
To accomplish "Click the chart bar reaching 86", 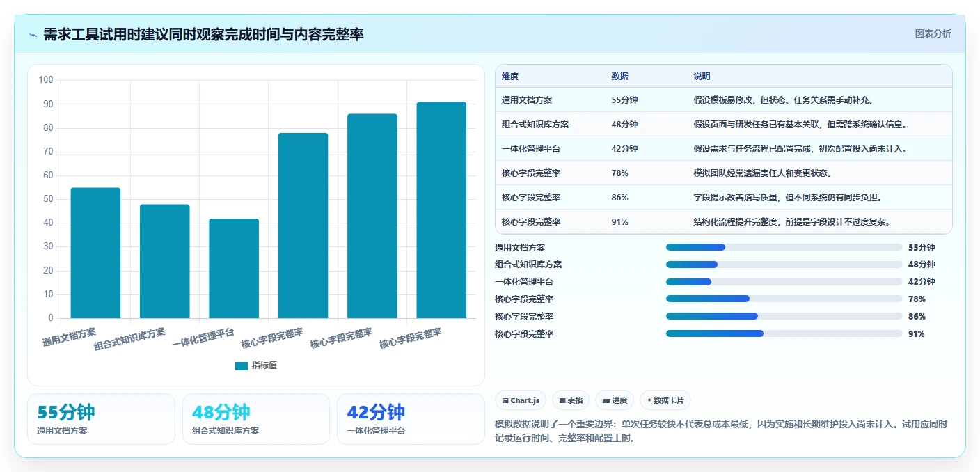I will point(372,216).
